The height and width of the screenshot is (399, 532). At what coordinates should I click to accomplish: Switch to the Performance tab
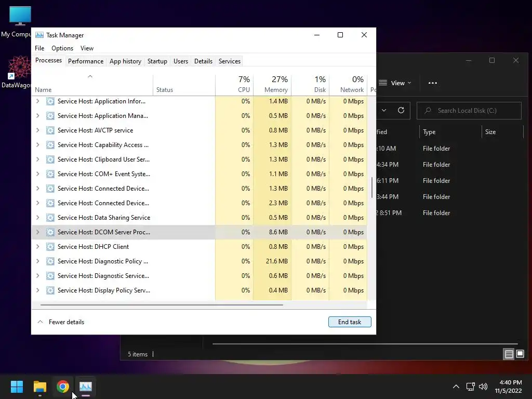(x=86, y=61)
